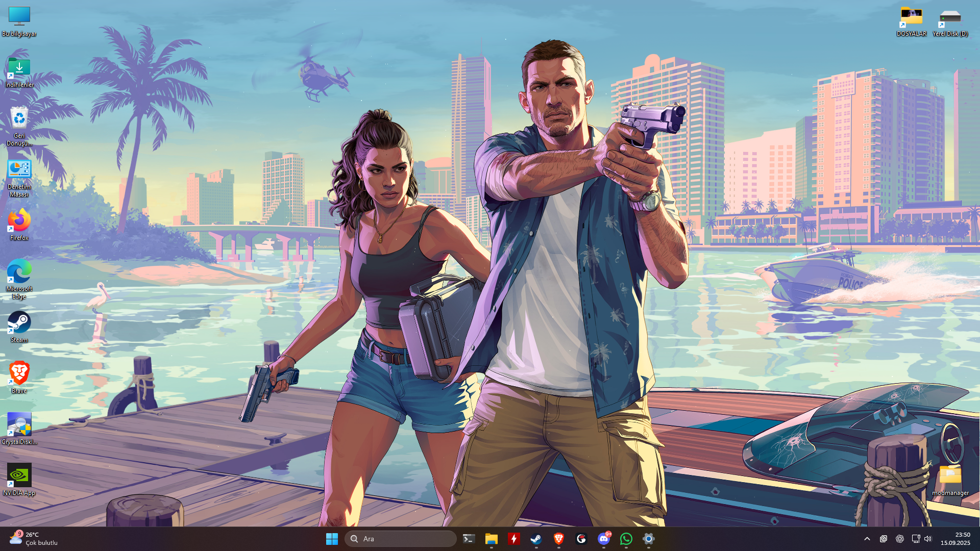Select the Steam desktop shortcut

click(x=19, y=327)
